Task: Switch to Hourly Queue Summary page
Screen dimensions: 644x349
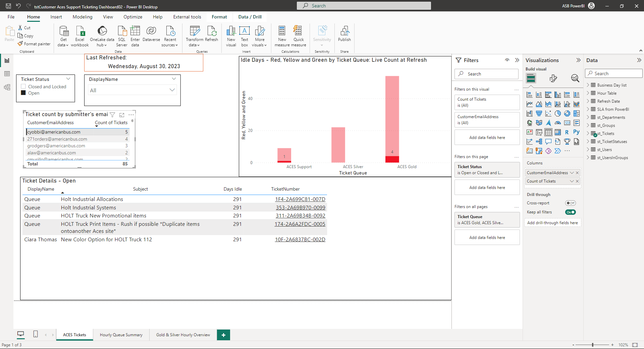Action: (121, 335)
